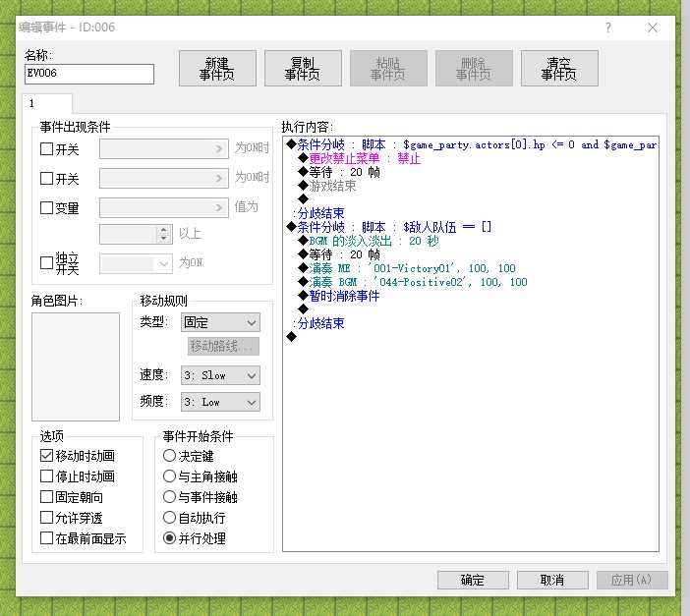Screen dimensions: 690x616
Task: Click the 删除事件页 button
Action: [x=474, y=68]
